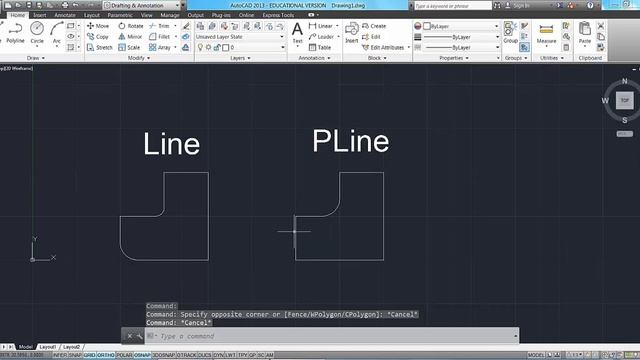Screen dimensions: 640x360
Task: Expand the Draw panel
Action: coord(35,58)
